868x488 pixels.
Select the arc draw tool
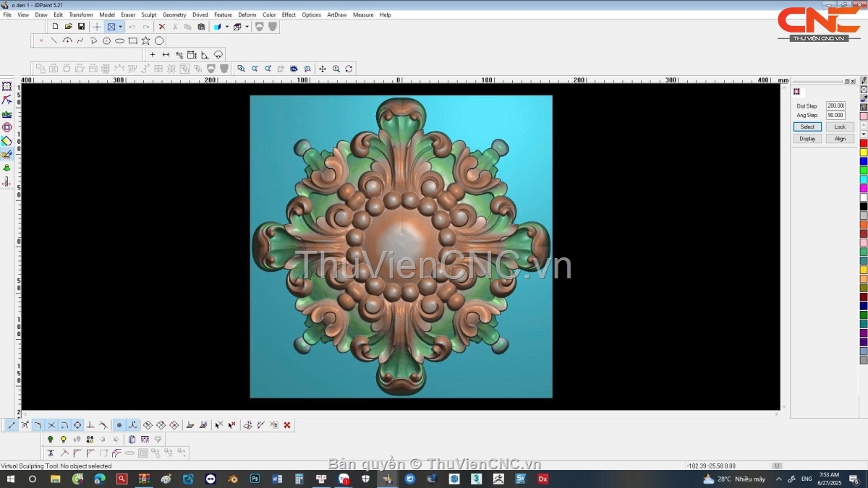(x=67, y=40)
